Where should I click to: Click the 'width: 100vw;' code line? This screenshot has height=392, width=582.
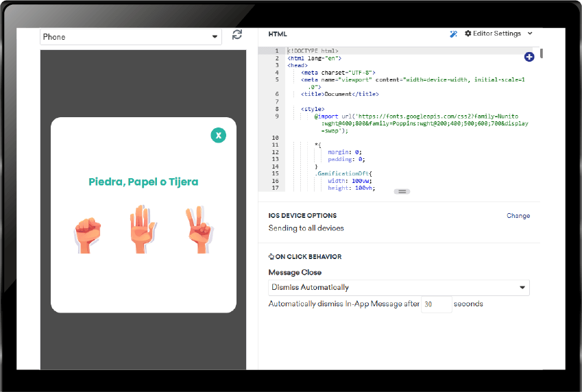point(350,181)
